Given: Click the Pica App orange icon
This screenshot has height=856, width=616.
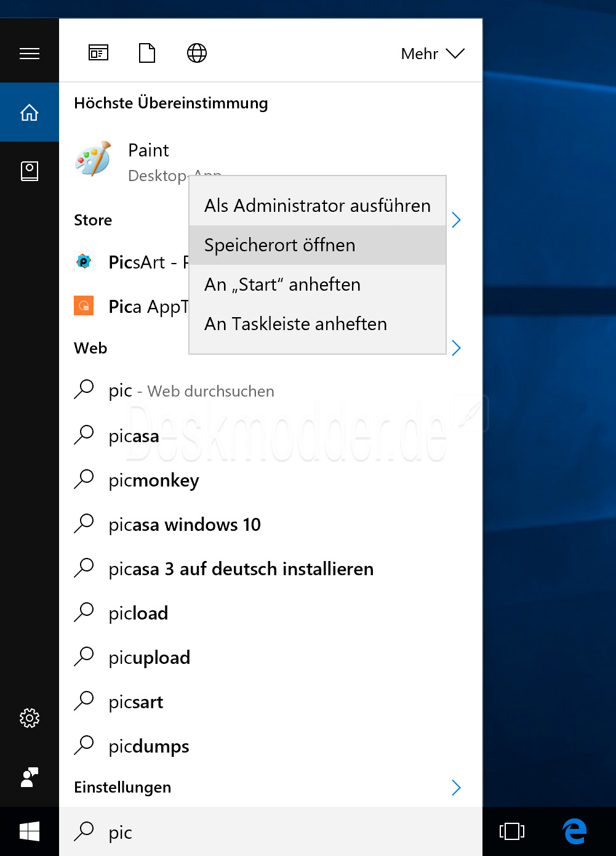Looking at the screenshot, I should pyautogui.click(x=84, y=306).
